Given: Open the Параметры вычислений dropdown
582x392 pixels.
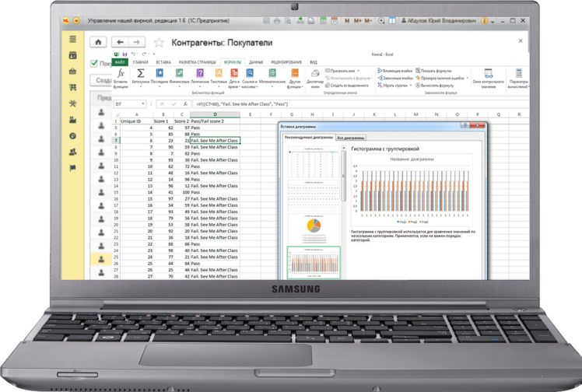Looking at the screenshot, I should [518, 79].
